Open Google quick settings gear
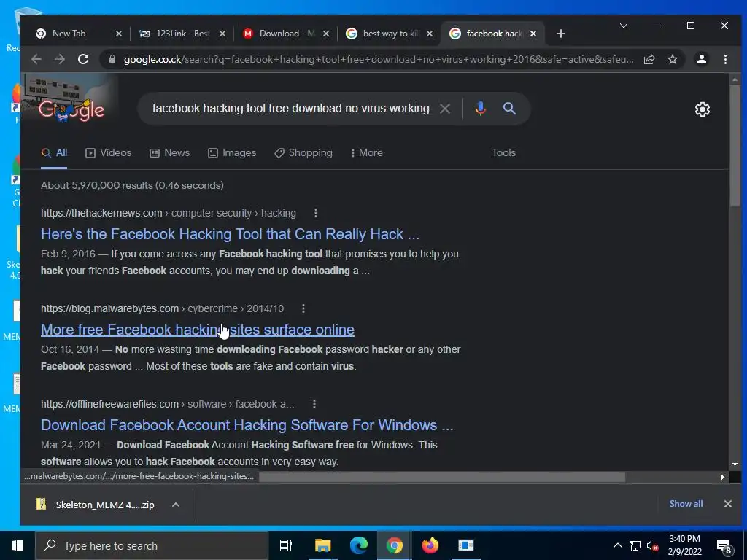The height and width of the screenshot is (560, 747). click(703, 109)
